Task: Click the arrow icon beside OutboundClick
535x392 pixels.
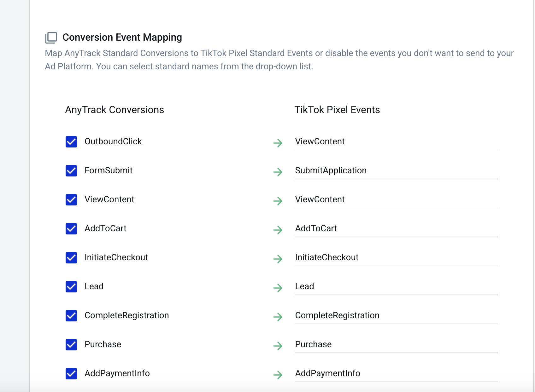Action: (x=278, y=143)
